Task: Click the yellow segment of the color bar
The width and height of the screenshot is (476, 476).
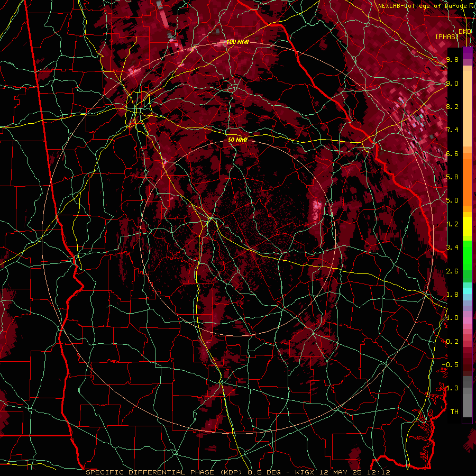Action: (x=467, y=226)
